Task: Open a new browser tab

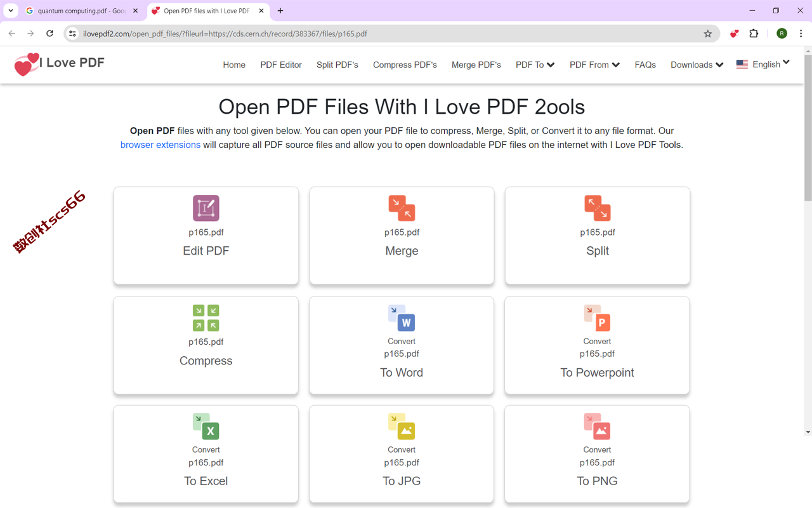Action: click(x=280, y=11)
